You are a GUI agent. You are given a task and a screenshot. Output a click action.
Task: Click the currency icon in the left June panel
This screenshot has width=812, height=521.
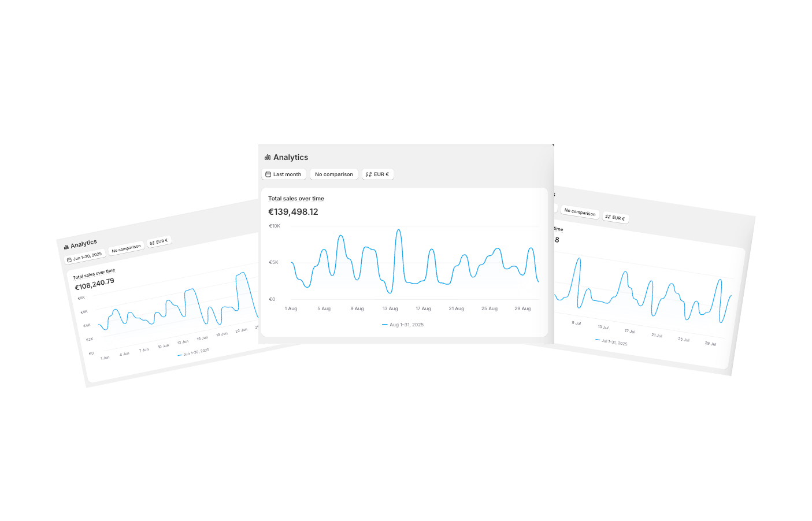tap(152, 243)
